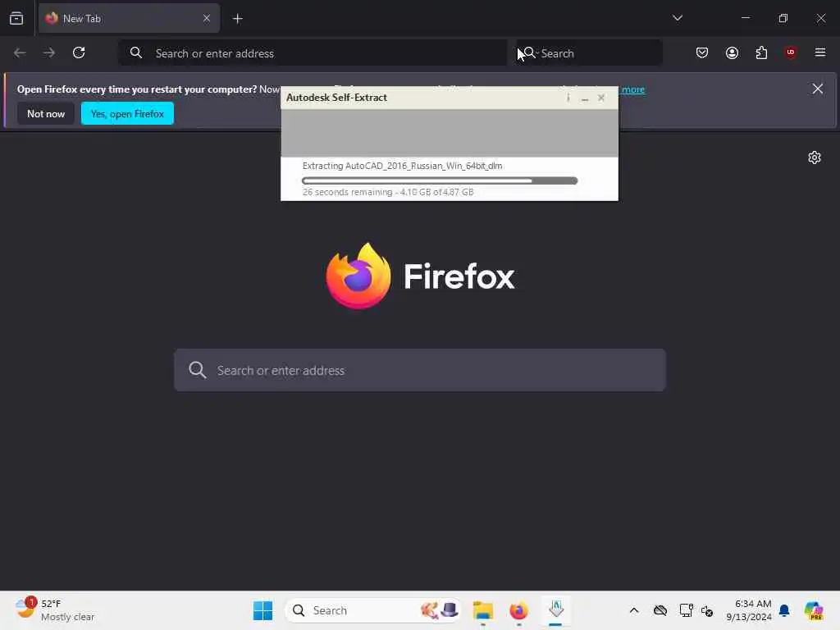
Task: Open the cloud sync tray icon
Action: pyautogui.click(x=660, y=610)
